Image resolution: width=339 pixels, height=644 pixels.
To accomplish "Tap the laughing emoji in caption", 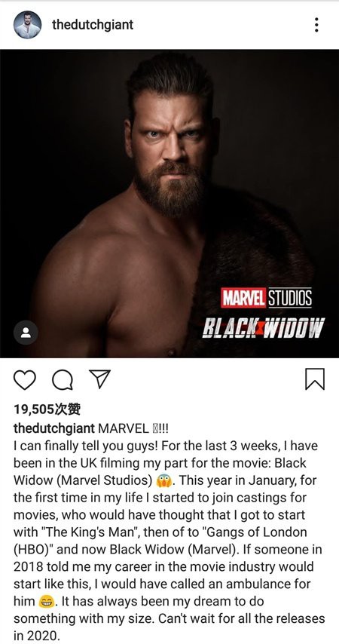I will pyautogui.click(x=46, y=602).
